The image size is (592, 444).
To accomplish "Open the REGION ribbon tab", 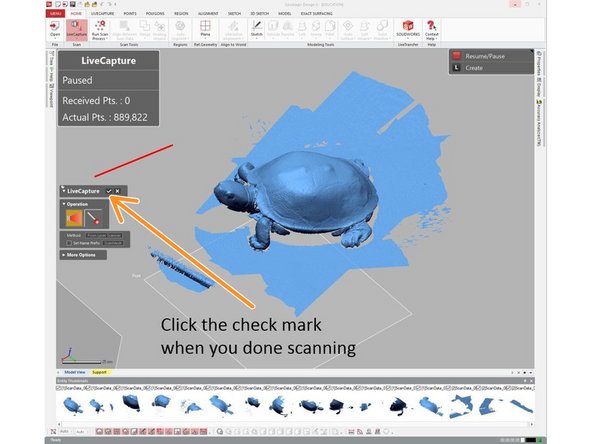I will click(x=181, y=14).
